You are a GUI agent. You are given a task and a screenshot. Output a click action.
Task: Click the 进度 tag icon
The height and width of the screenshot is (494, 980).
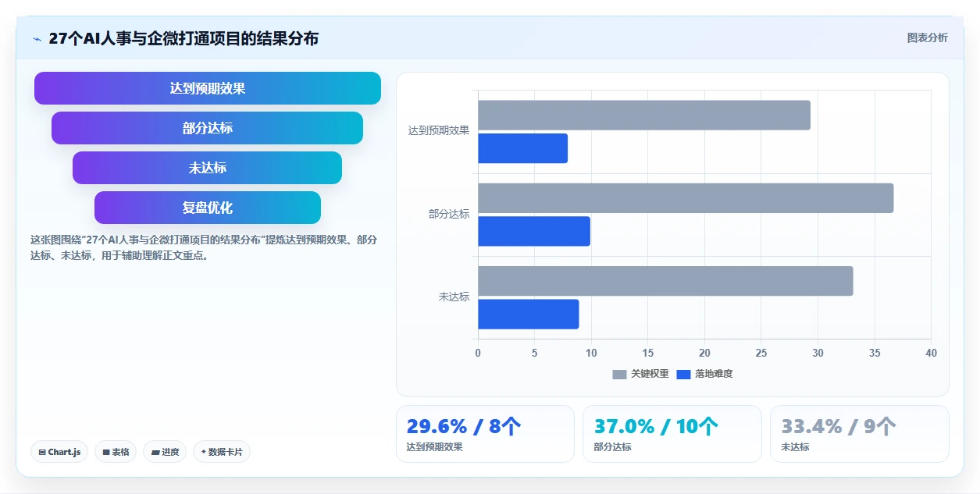point(155,452)
